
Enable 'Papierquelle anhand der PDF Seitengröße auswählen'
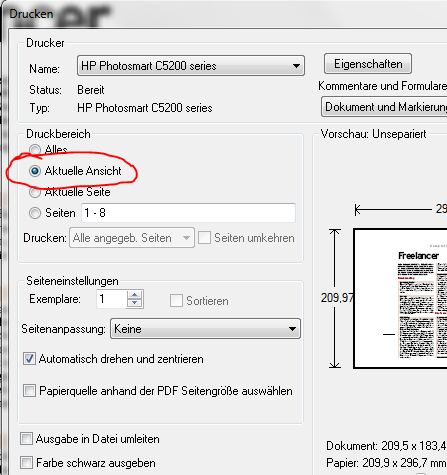29,391
